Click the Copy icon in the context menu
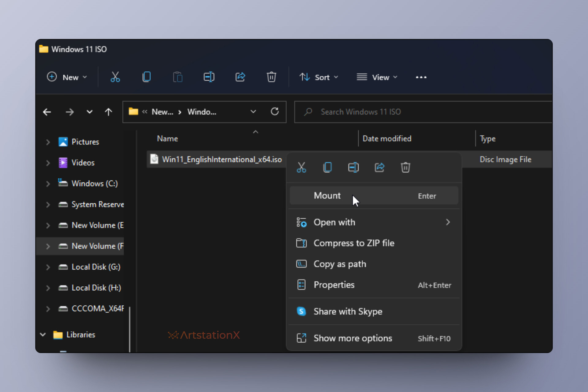Image resolution: width=588 pixels, height=392 pixels. [x=327, y=168]
